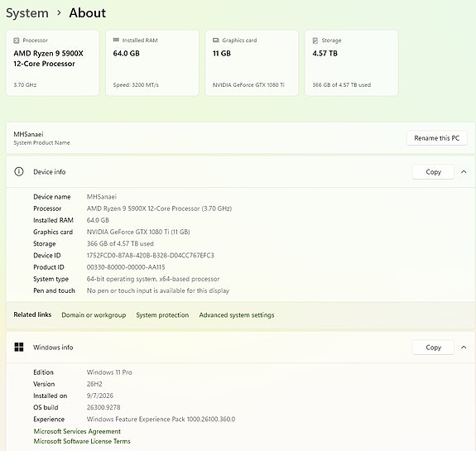The height and width of the screenshot is (451, 476).
Task: Copy the Windows info details
Action: coord(433,348)
